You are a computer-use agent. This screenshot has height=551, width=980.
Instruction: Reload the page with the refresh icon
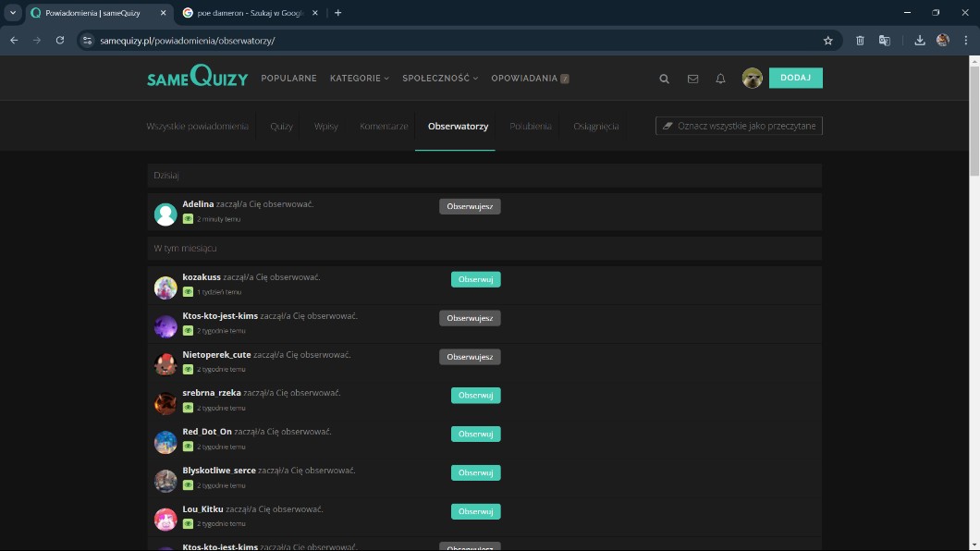click(60, 41)
